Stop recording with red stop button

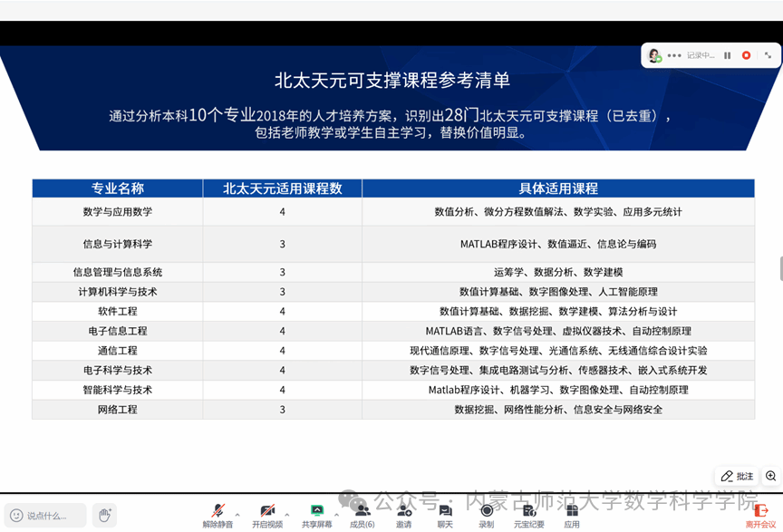(746, 55)
